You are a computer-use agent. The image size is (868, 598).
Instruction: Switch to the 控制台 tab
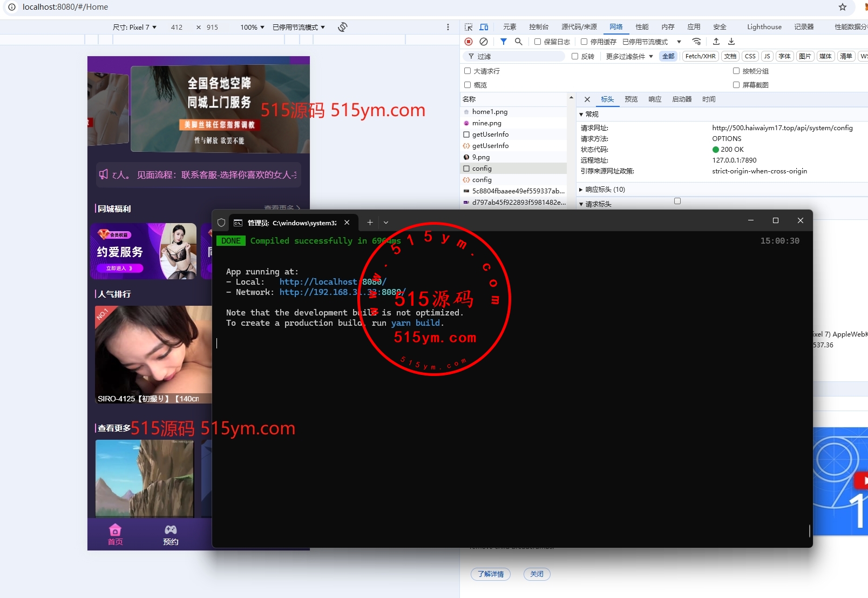538,27
